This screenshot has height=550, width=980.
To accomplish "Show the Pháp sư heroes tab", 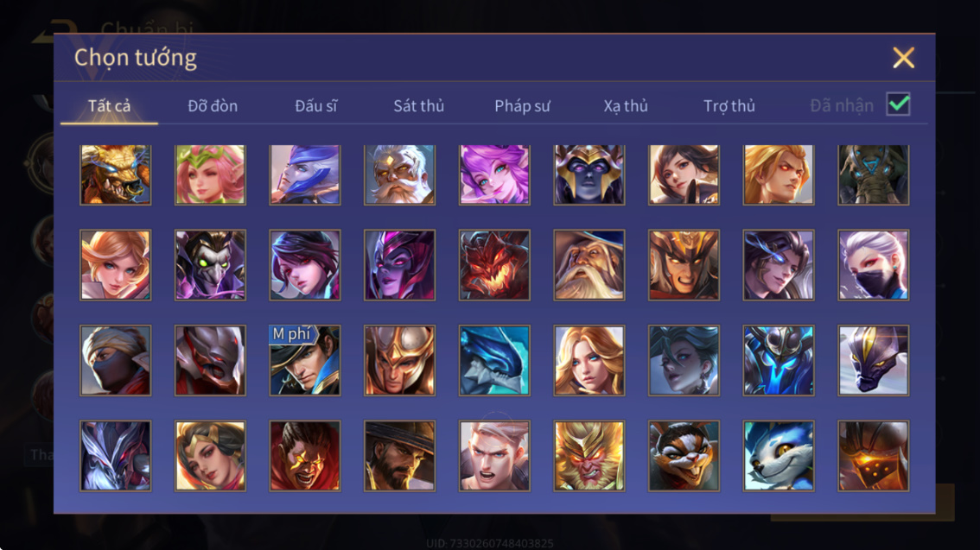I will (x=522, y=106).
